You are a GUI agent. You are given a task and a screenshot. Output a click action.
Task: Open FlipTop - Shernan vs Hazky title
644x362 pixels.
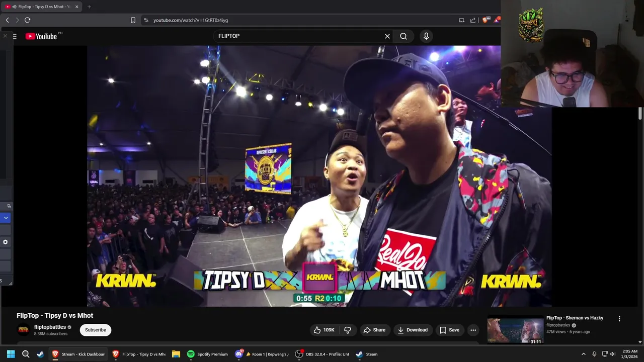575,318
